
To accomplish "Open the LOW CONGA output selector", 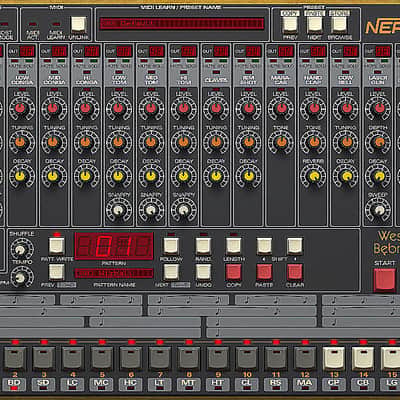I will pos(27,51).
